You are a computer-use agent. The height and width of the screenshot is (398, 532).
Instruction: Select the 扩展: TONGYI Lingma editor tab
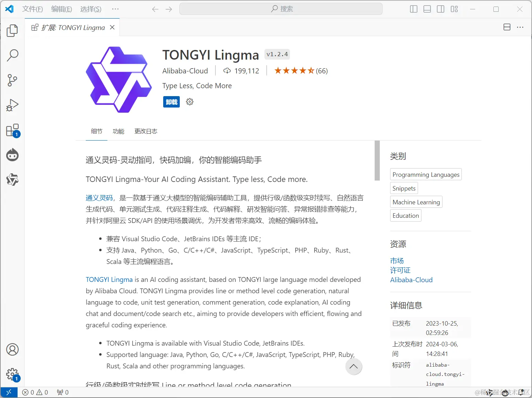pos(73,27)
